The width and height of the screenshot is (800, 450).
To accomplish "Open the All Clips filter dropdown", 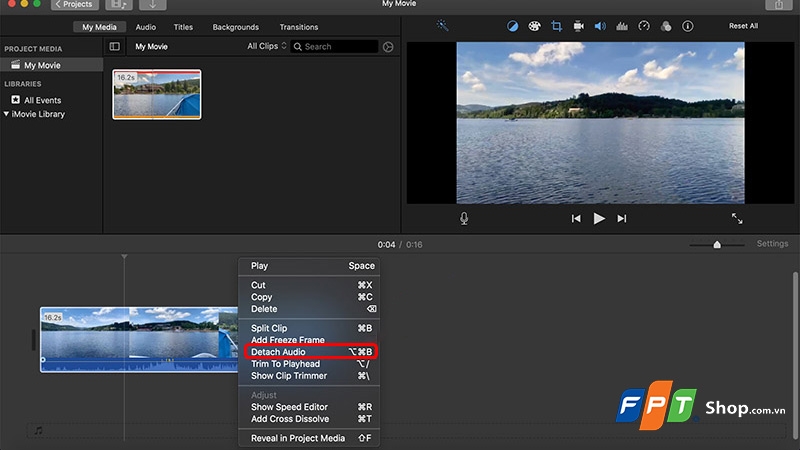I will (x=267, y=46).
